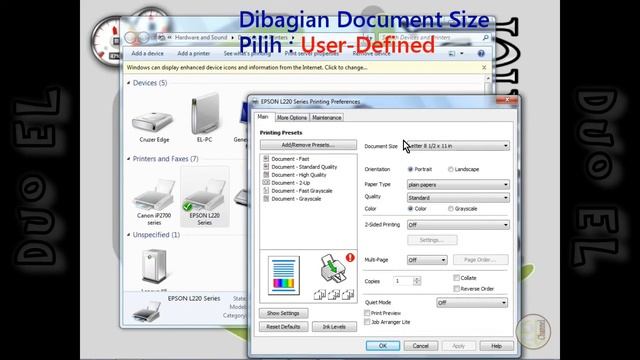Click the Document - Fast Grayscale preset icon
The image size is (640, 360).
(266, 191)
